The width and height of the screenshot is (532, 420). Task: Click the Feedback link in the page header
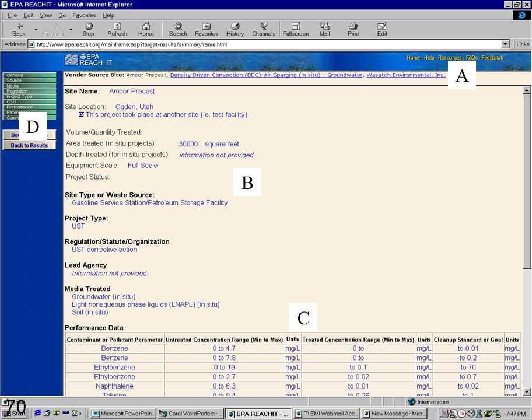493,58
